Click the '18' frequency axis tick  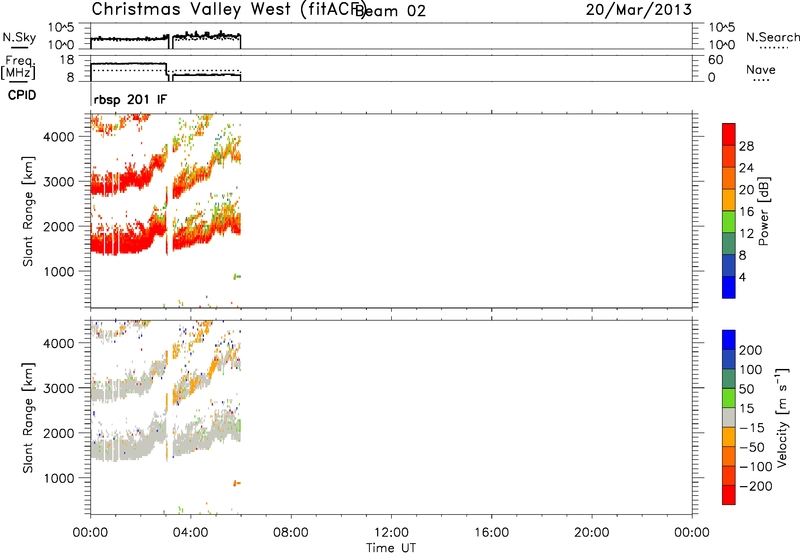(67, 60)
